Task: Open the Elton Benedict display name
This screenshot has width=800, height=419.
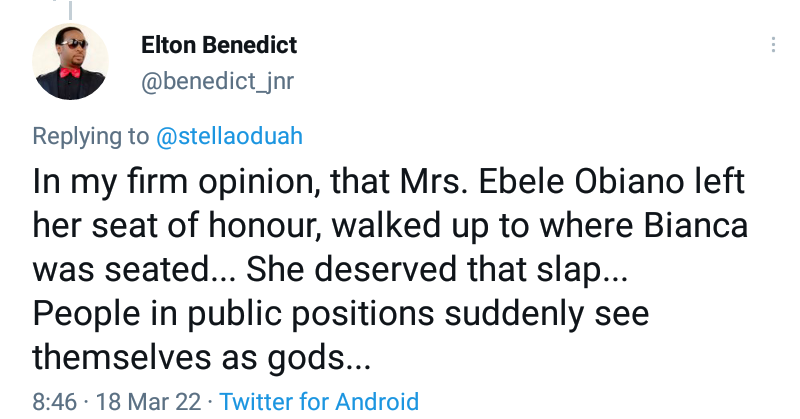Action: pos(219,46)
